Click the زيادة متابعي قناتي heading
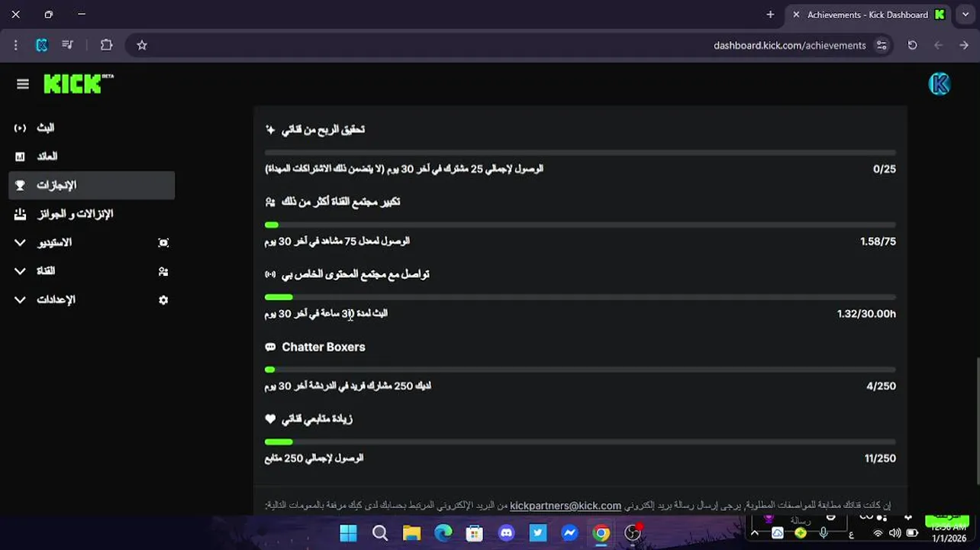The image size is (980, 550). pos(318,419)
